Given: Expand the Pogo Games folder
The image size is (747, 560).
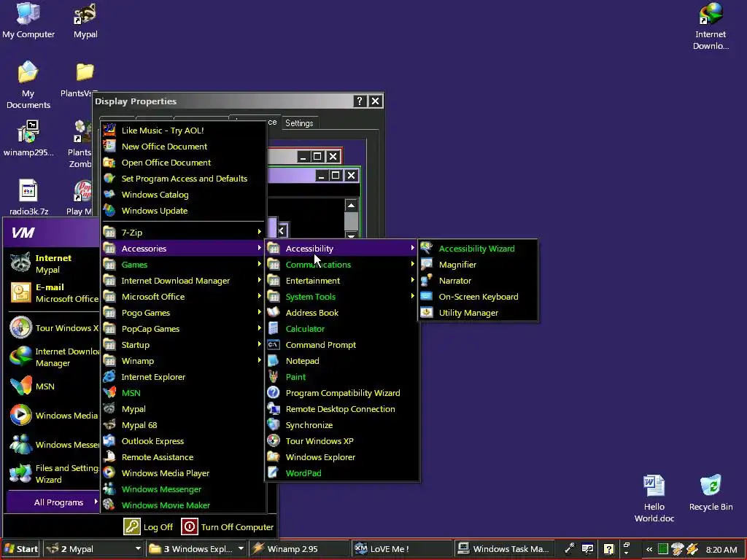Looking at the screenshot, I should coord(183,313).
